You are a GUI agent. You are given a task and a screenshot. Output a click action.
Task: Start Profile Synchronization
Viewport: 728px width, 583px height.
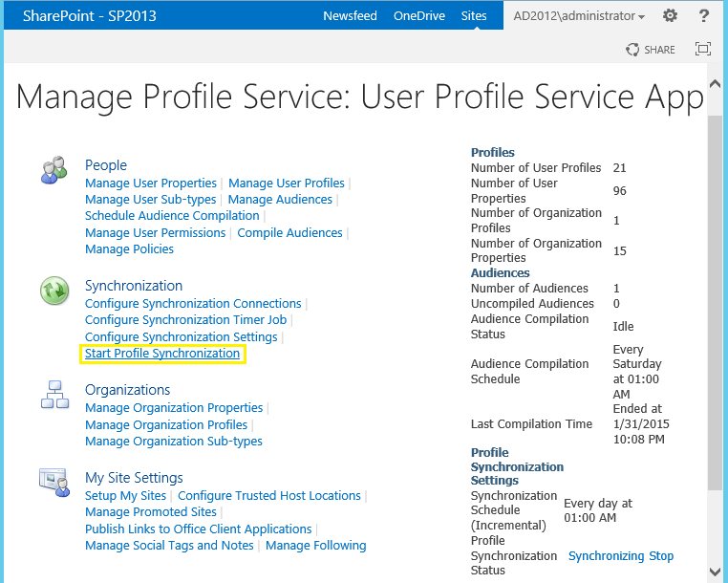pyautogui.click(x=162, y=354)
